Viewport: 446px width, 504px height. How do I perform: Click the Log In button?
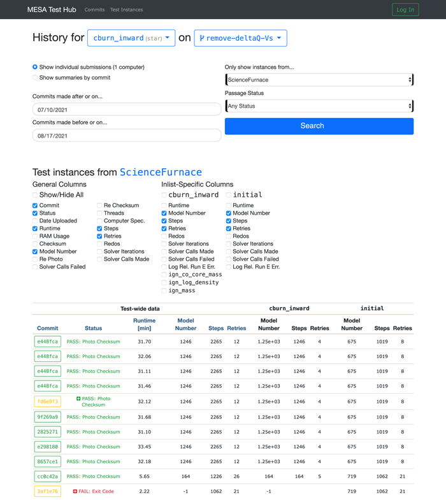(405, 10)
